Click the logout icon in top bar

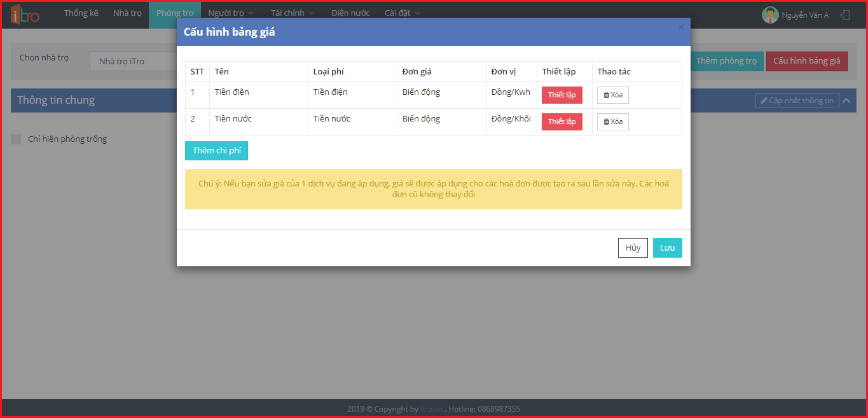click(x=844, y=15)
